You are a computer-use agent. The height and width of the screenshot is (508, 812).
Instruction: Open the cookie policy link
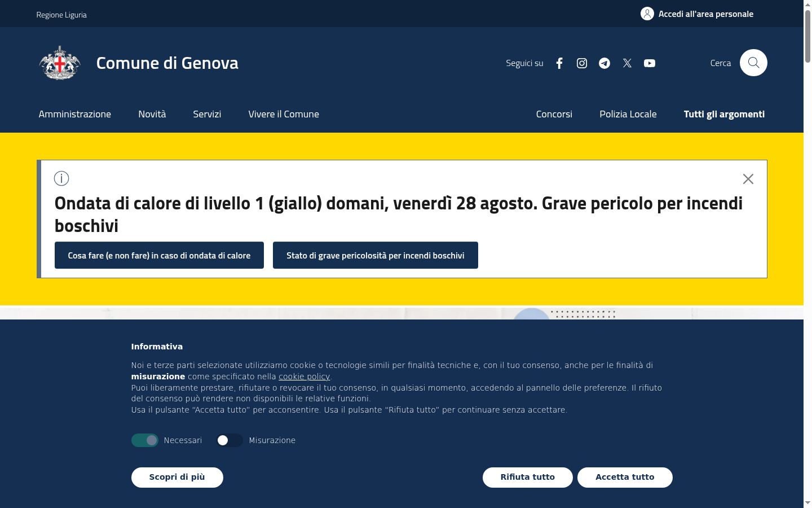304,376
